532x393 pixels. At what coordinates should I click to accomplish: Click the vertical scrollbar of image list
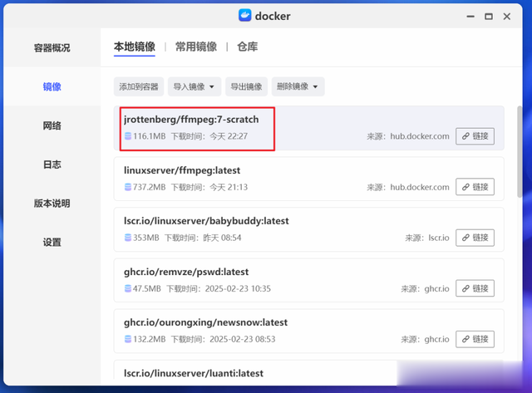[520, 151]
